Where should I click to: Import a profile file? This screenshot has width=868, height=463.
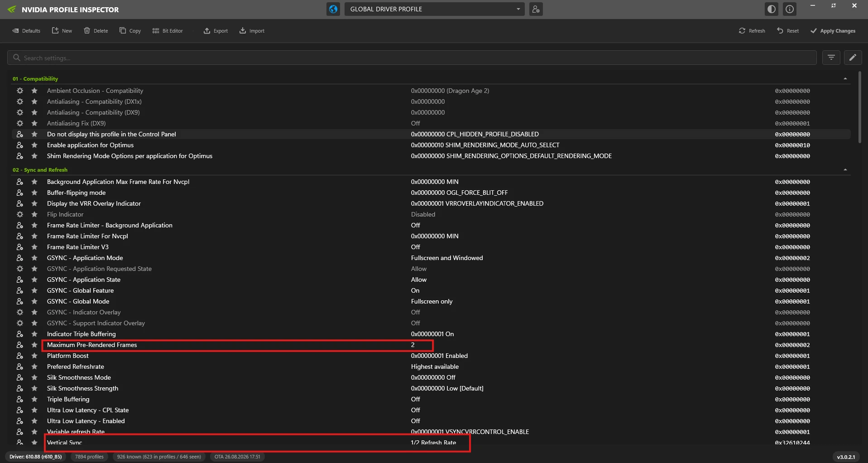tap(252, 31)
